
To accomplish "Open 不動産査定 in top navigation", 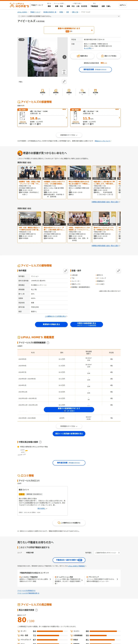I will (94, 6).
